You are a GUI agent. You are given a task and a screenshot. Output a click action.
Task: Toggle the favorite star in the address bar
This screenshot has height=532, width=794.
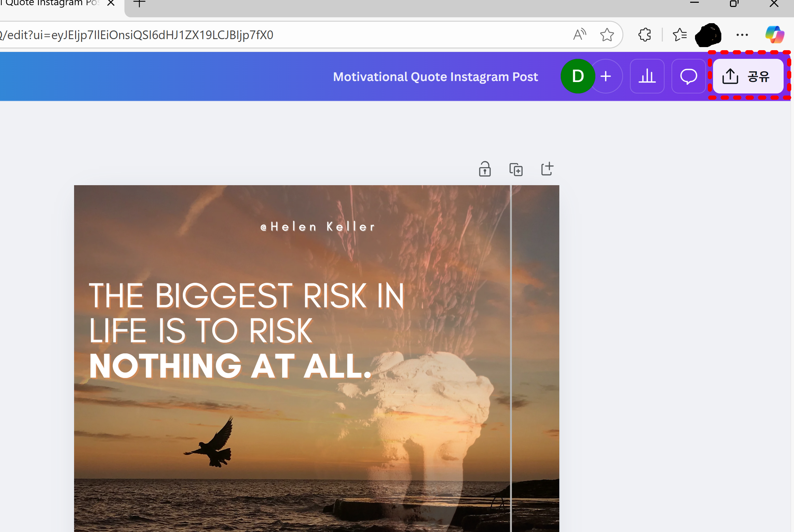coord(606,35)
